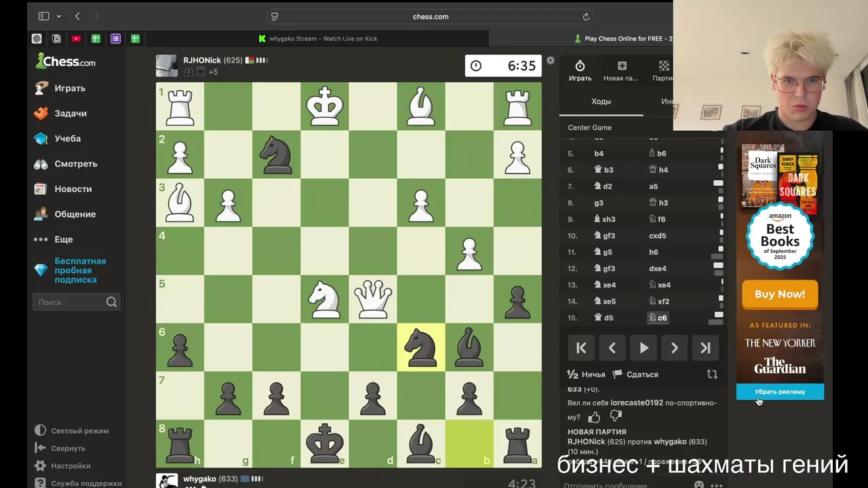This screenshot has height=488, width=868.
Task: Open Смотреть (Watch) in the sidebar
Action: pyautogui.click(x=65, y=163)
